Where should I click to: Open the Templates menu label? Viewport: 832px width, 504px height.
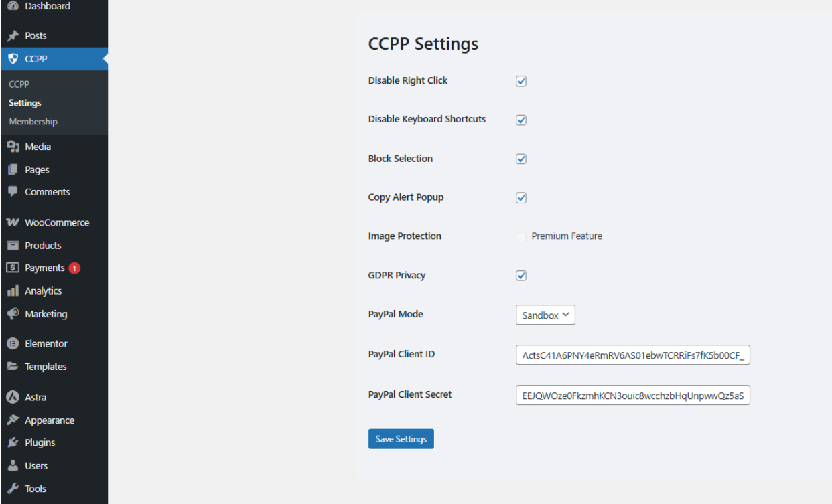coord(46,367)
